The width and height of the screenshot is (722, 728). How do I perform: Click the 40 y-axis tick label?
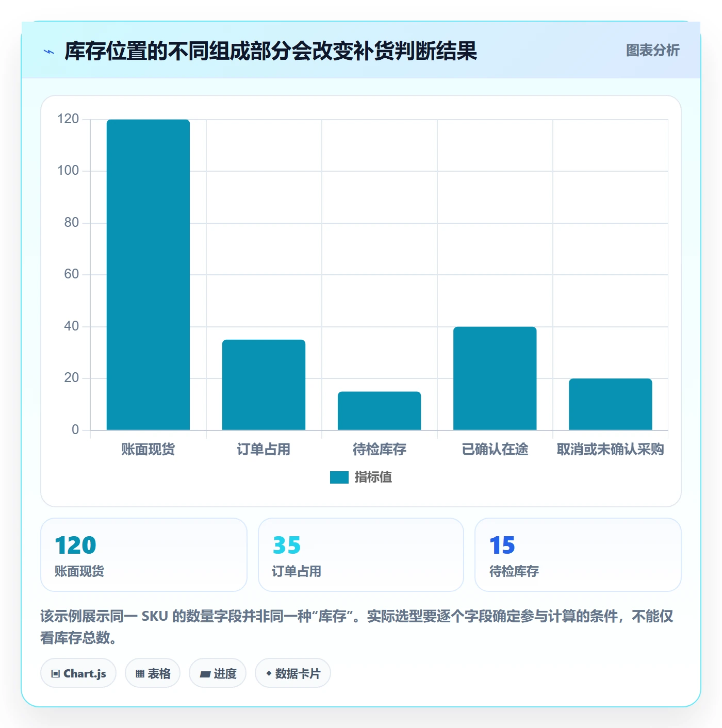point(72,326)
